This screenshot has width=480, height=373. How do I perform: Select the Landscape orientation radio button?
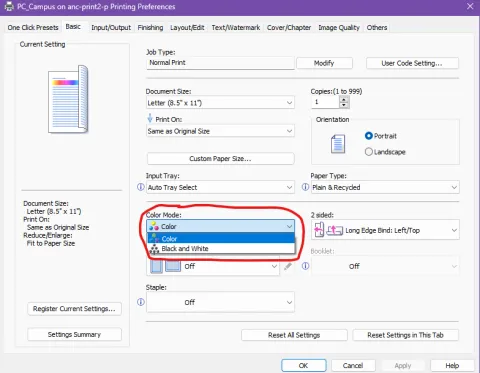[368, 152]
